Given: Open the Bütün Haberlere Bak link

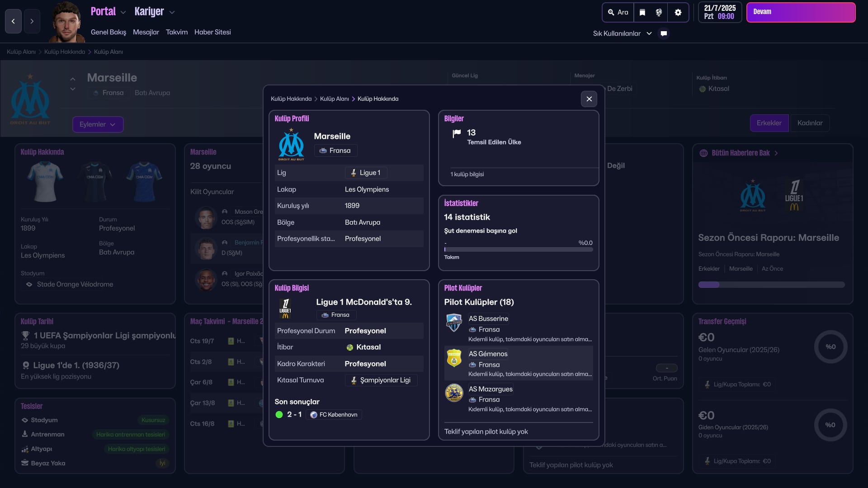Looking at the screenshot, I should point(741,153).
